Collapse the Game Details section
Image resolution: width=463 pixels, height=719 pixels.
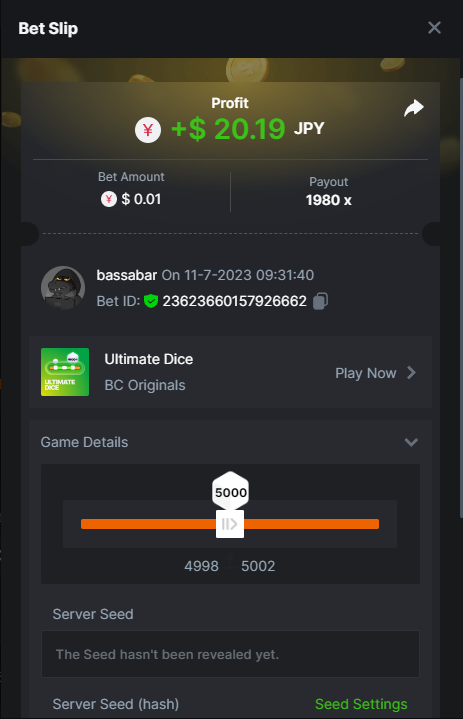(411, 442)
